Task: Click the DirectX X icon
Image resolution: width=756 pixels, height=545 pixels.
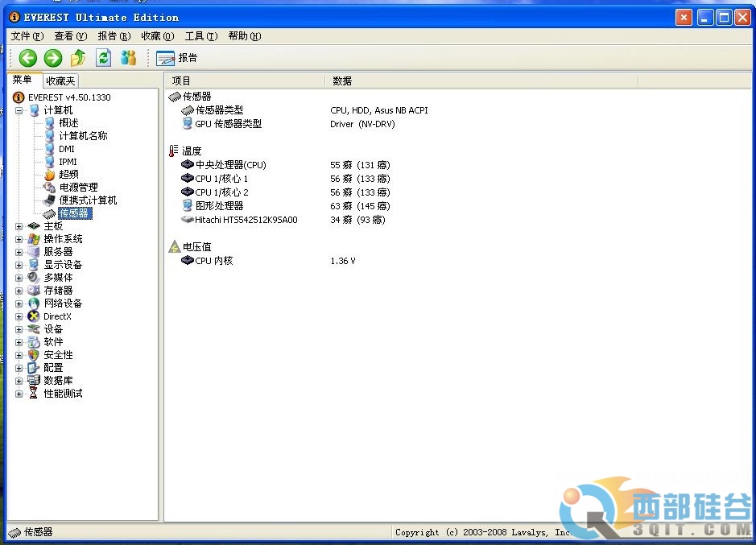Action: pos(34,316)
